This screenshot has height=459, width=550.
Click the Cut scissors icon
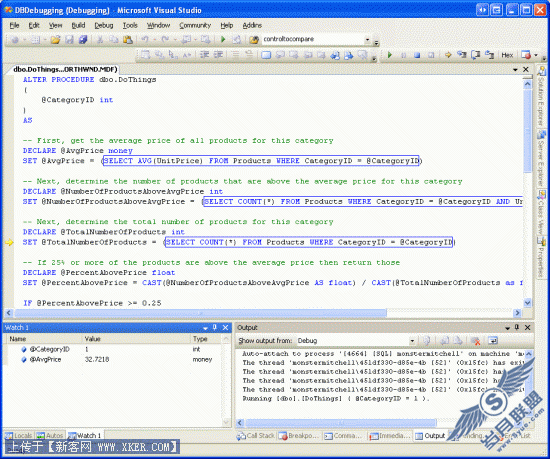[100, 40]
